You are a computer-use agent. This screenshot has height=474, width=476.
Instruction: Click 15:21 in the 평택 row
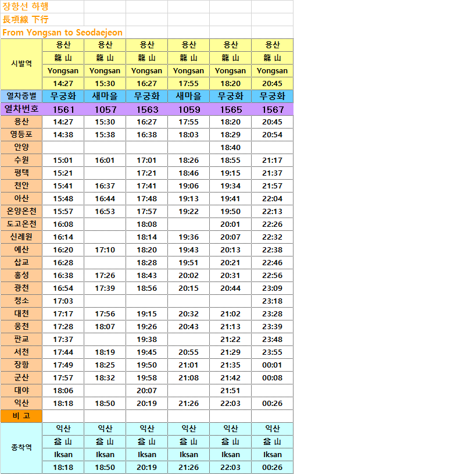(x=63, y=173)
